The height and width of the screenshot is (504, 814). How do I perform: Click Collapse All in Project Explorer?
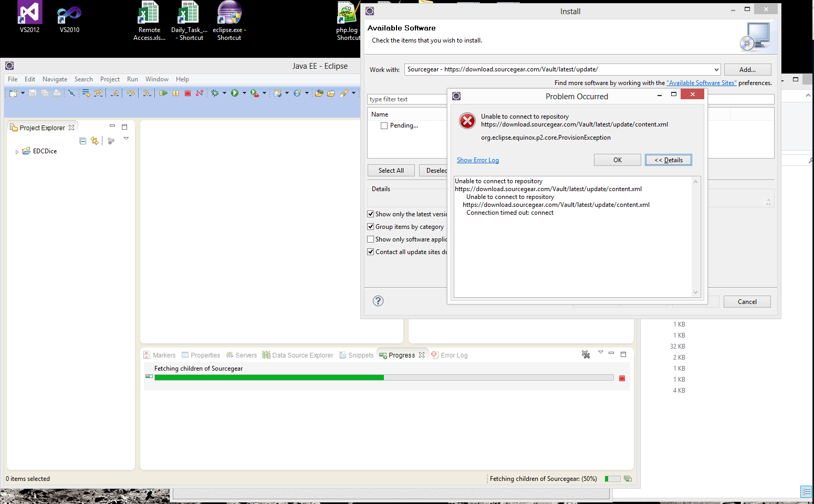(x=83, y=141)
